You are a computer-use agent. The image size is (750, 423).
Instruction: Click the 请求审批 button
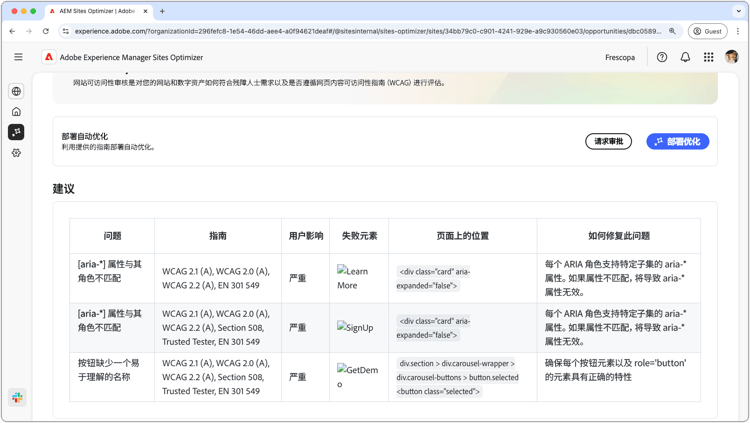click(608, 141)
